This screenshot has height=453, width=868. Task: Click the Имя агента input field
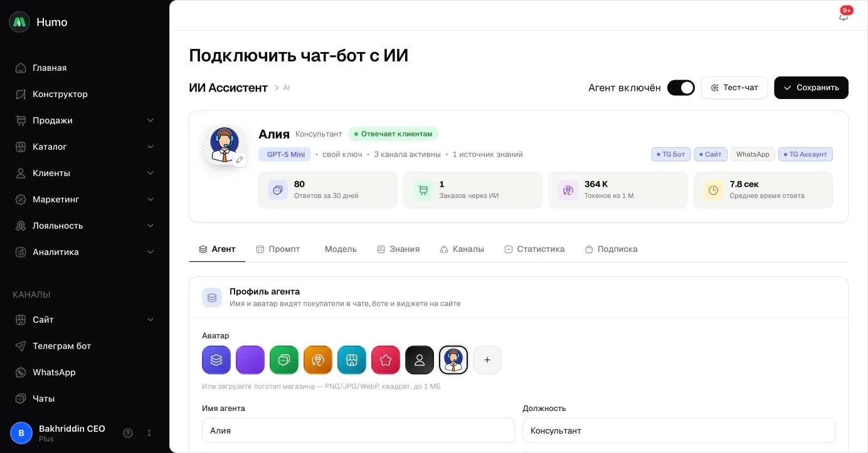click(358, 430)
